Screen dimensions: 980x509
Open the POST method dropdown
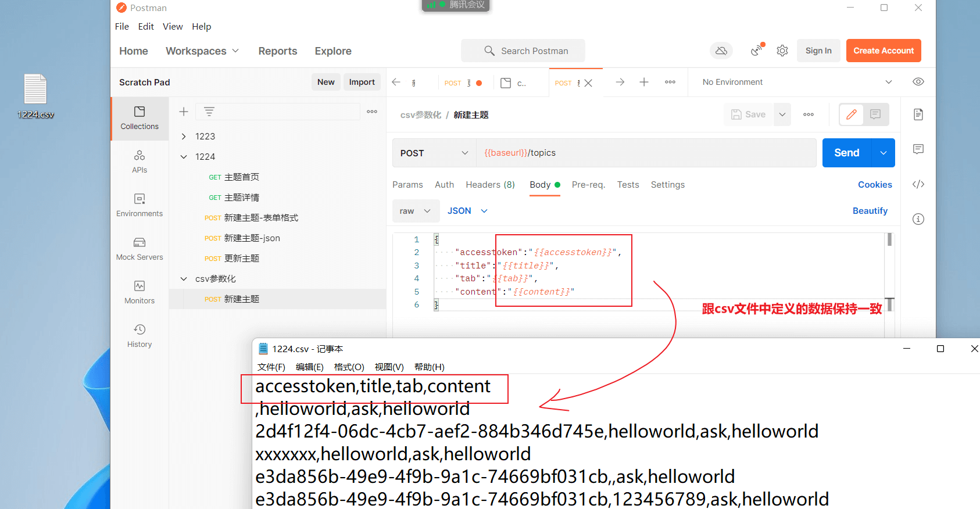pyautogui.click(x=434, y=153)
